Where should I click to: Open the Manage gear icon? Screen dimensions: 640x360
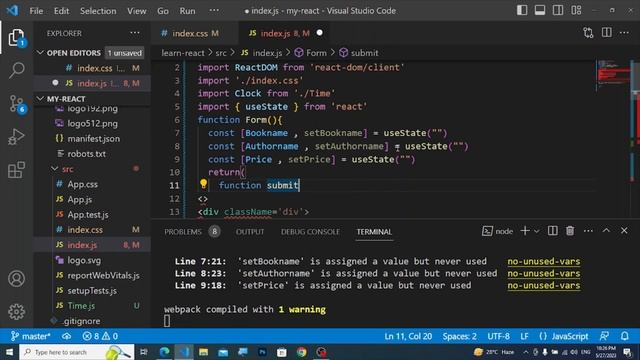click(x=16, y=312)
